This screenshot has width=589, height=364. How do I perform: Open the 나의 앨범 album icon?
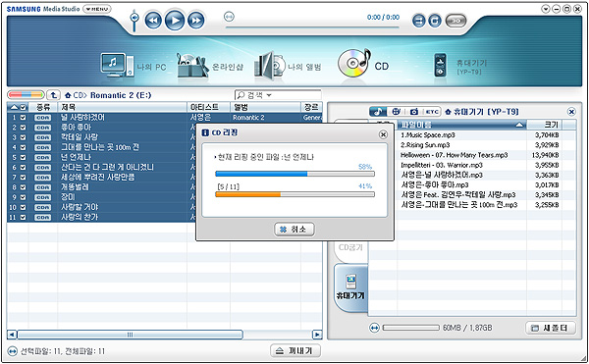(270, 66)
